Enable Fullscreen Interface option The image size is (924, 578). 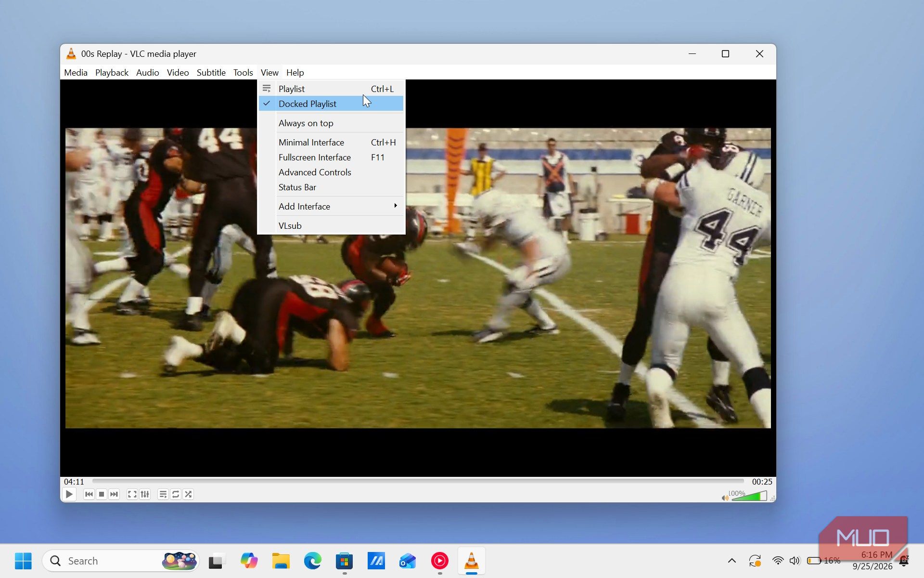tap(331, 157)
